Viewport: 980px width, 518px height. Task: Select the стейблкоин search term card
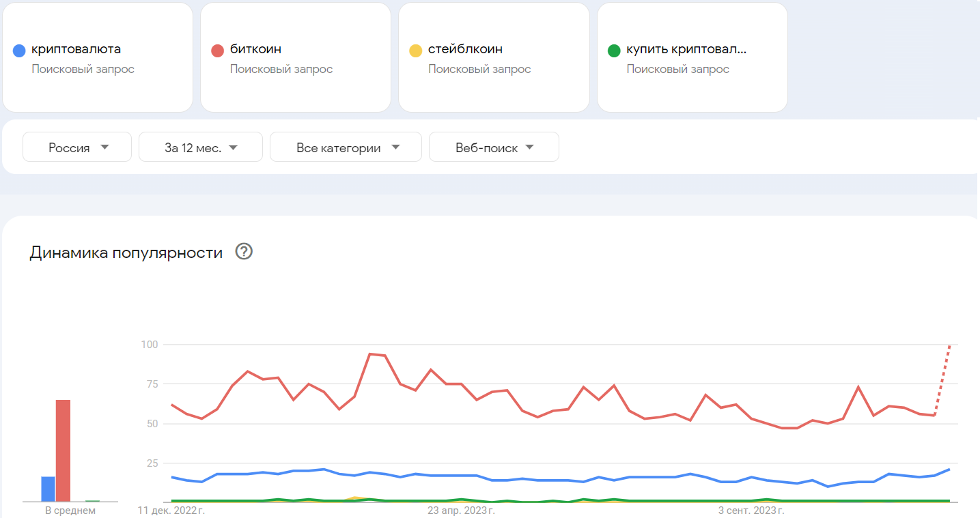(494, 57)
